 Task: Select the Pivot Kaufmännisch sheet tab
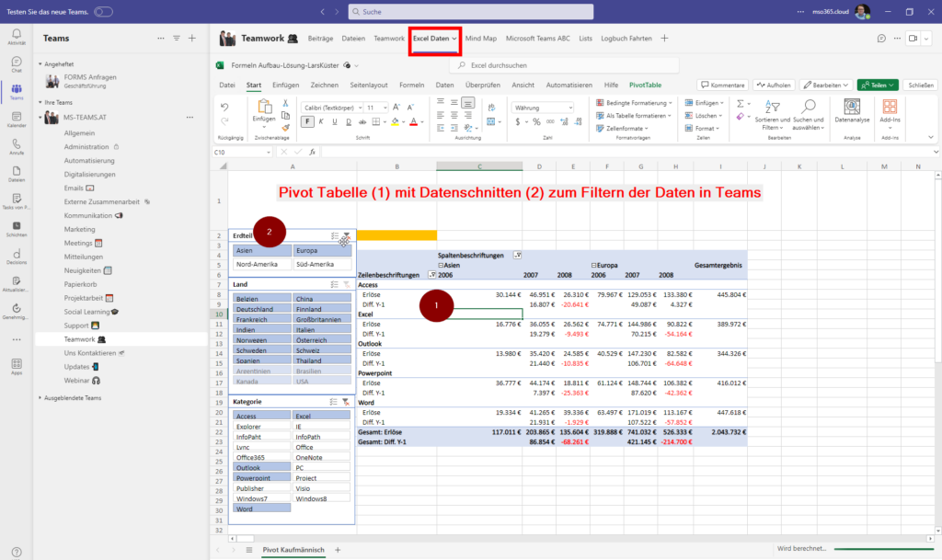click(x=293, y=550)
